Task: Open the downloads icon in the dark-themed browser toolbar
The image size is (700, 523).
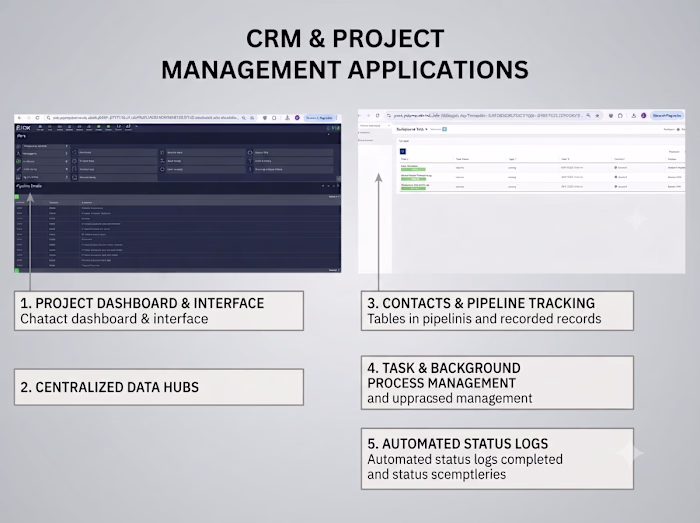Action: [x=287, y=118]
